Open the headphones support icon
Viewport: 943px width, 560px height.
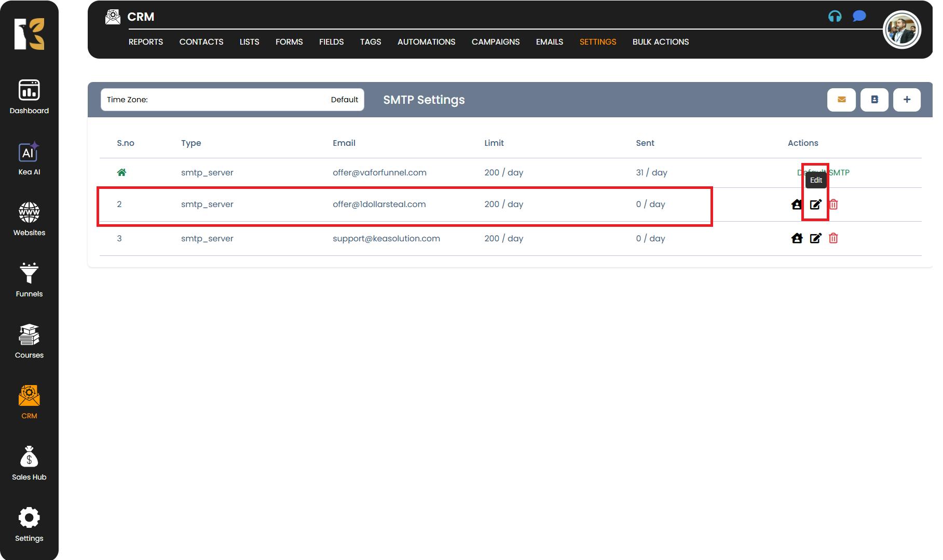(835, 17)
